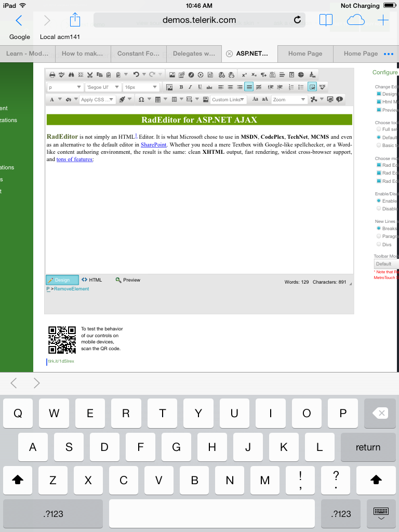The width and height of the screenshot is (399, 532).
Task: Center align the text
Action: (230, 87)
